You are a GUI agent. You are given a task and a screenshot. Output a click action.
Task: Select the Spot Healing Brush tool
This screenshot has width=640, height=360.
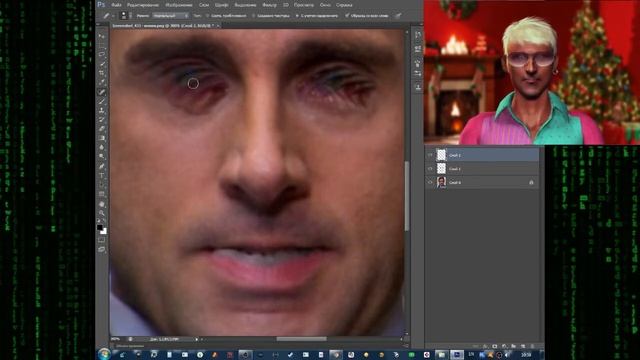(102, 92)
